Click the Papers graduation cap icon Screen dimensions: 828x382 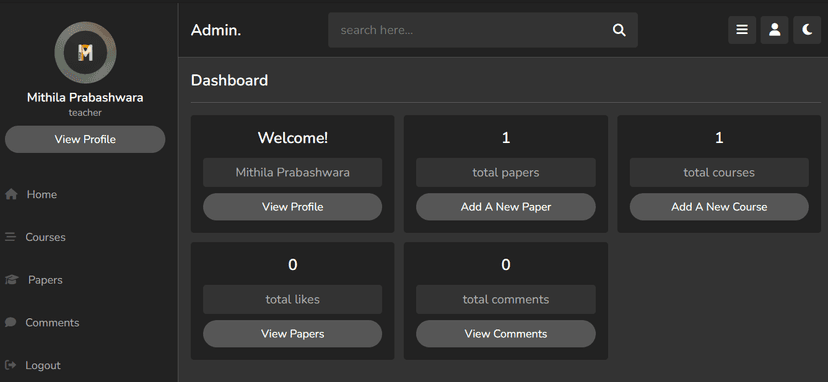12,280
